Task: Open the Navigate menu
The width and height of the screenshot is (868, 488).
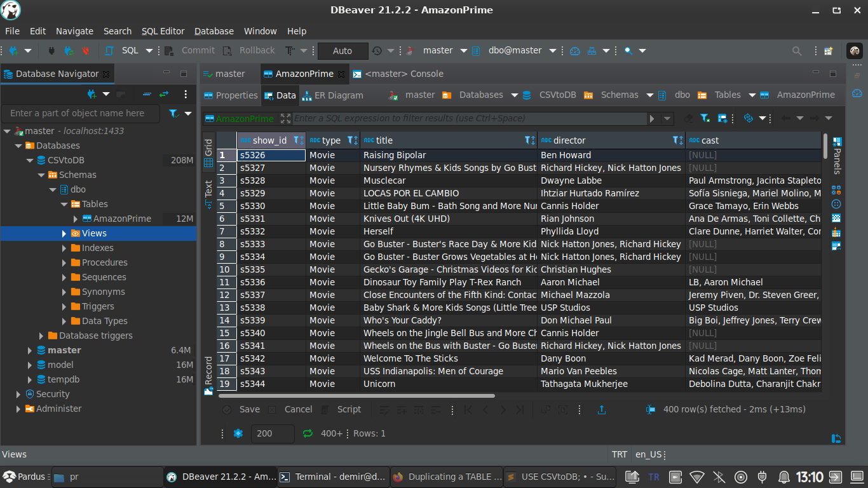Action: (x=74, y=31)
